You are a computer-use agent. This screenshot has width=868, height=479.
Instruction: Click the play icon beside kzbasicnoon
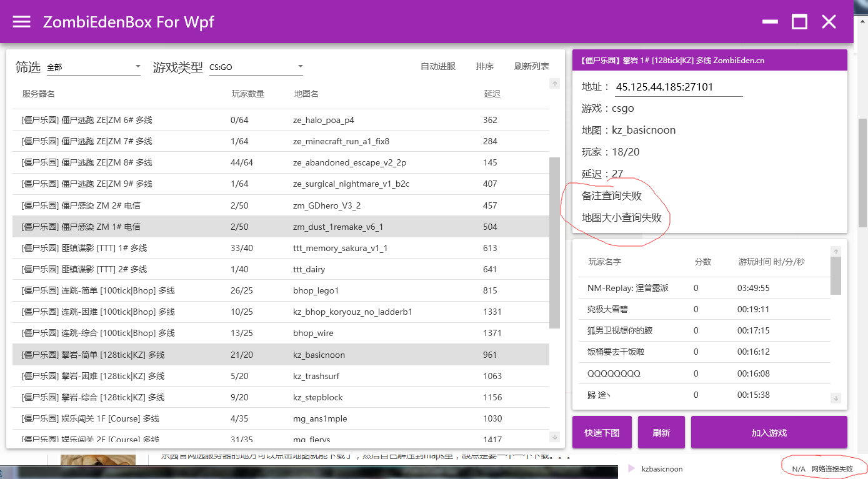[631, 468]
